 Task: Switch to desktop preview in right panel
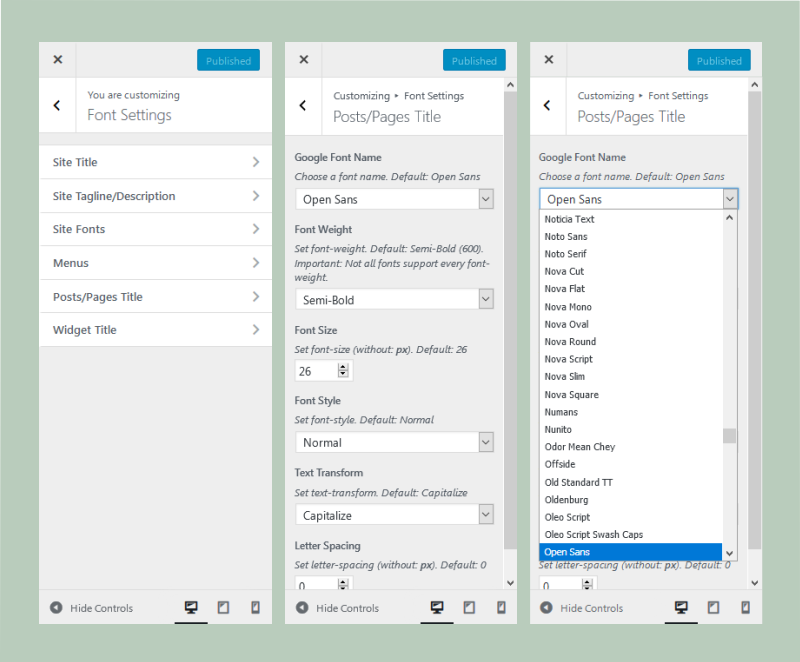click(x=681, y=607)
